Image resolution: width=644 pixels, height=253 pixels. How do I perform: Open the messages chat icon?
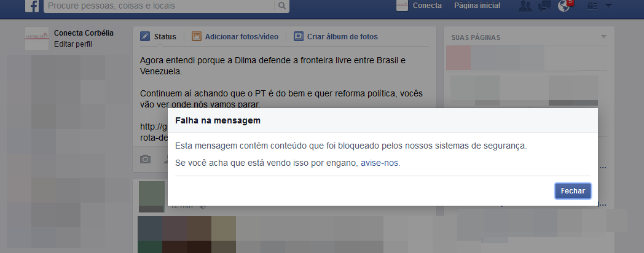(544, 6)
